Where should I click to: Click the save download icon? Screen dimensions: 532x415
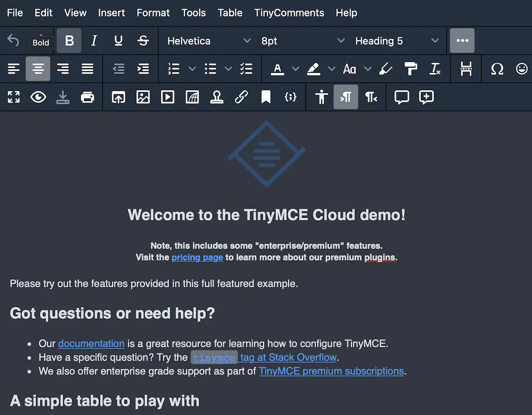click(63, 97)
